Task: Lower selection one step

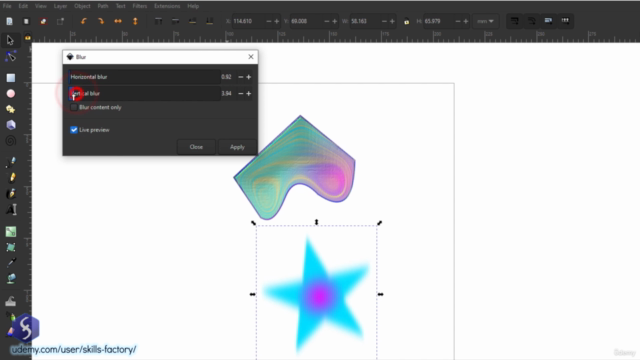Action: pos(192,21)
